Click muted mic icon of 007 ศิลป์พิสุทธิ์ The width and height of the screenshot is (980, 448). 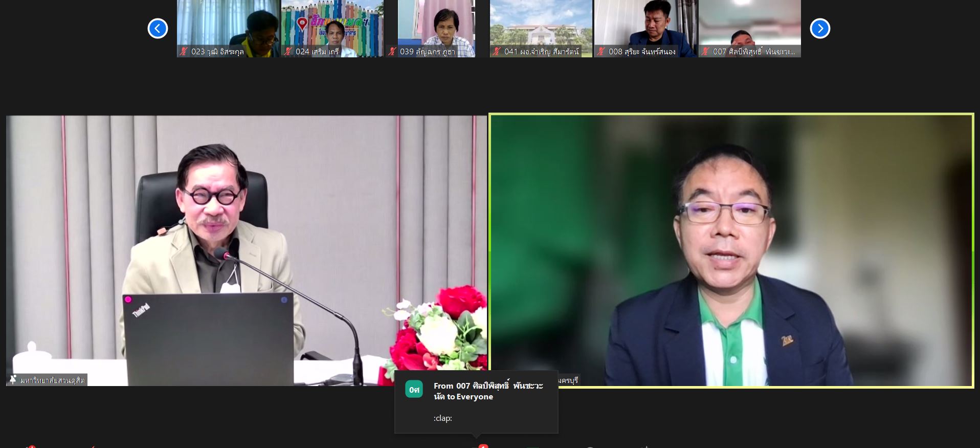pyautogui.click(x=705, y=51)
